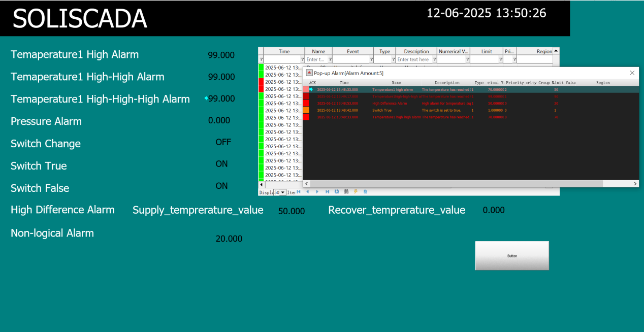Screen dimensions: 644x332
Task: Select the Switch True pop-up alarm row
Action: (x=471, y=110)
